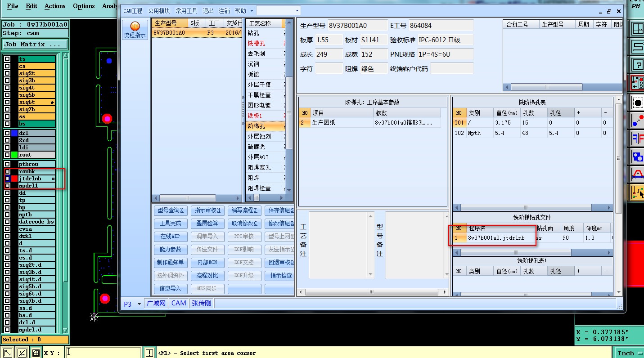644x358 pixels.
Task: Click the Job Matrix button
Action: pyautogui.click(x=35, y=45)
